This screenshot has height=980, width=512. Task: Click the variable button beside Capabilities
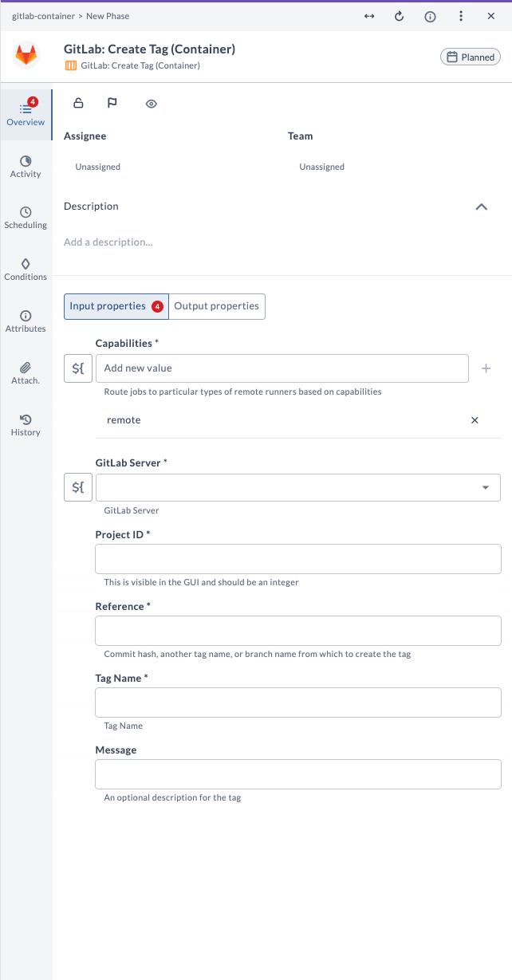[x=78, y=368]
